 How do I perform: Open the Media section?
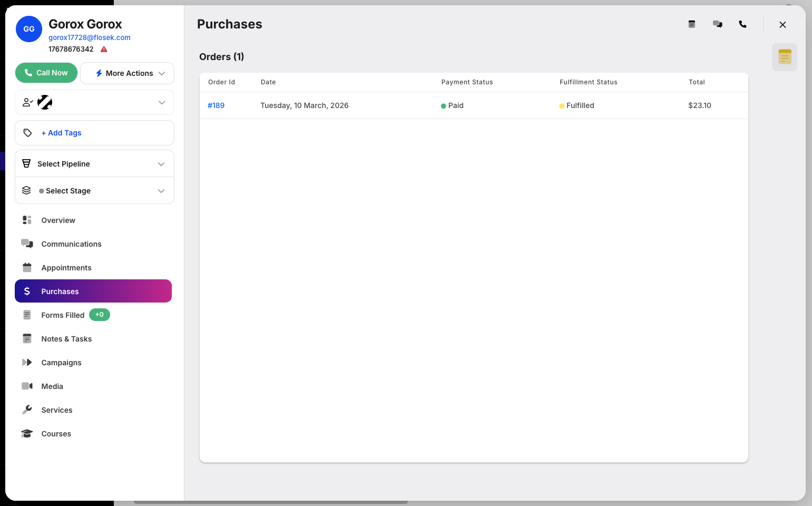click(93, 386)
